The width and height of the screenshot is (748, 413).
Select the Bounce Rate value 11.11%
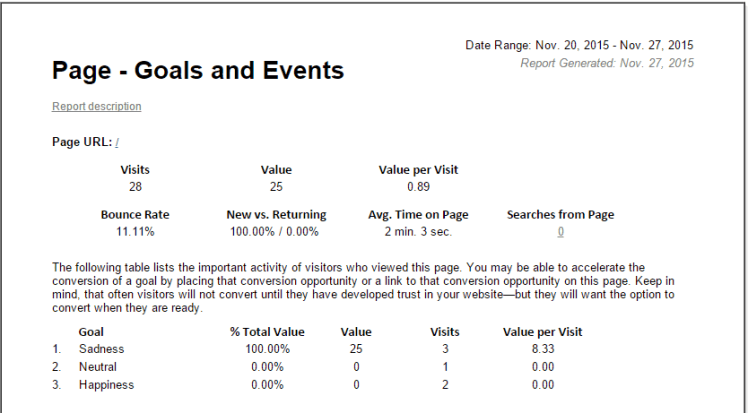[134, 232]
